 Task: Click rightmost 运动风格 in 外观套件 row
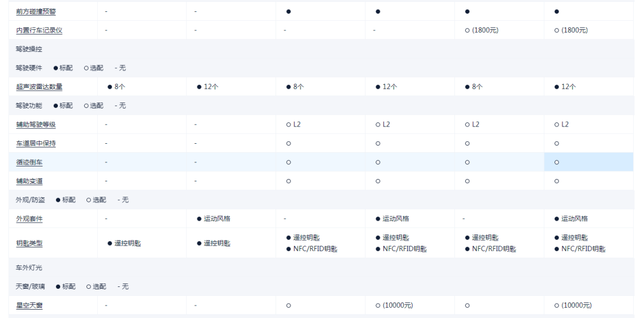(575, 219)
